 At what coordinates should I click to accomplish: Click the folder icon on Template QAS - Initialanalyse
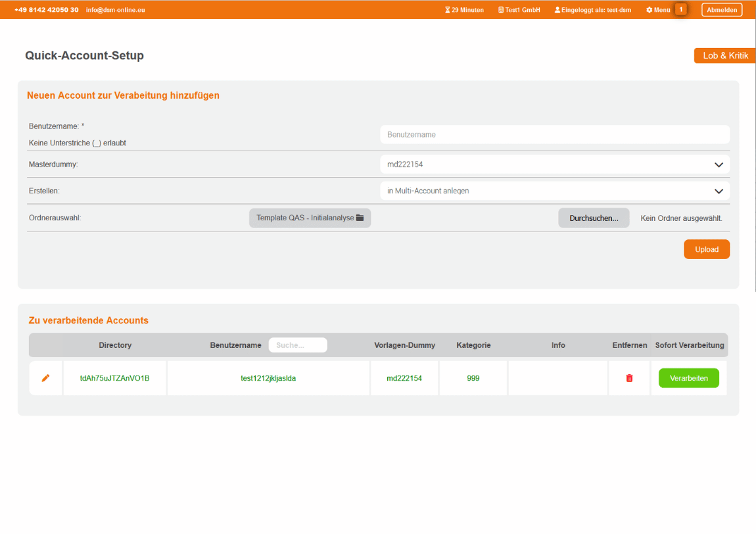coord(360,218)
